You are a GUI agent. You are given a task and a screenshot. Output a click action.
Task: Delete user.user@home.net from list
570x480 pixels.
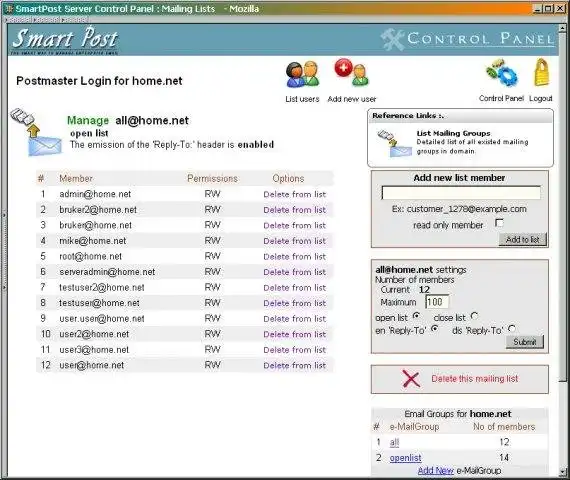[x=295, y=319]
